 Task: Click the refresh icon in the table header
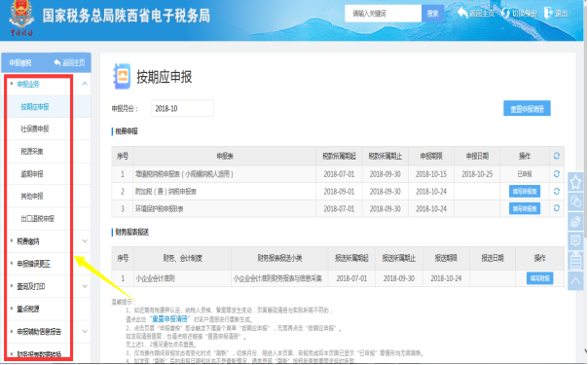(x=557, y=156)
